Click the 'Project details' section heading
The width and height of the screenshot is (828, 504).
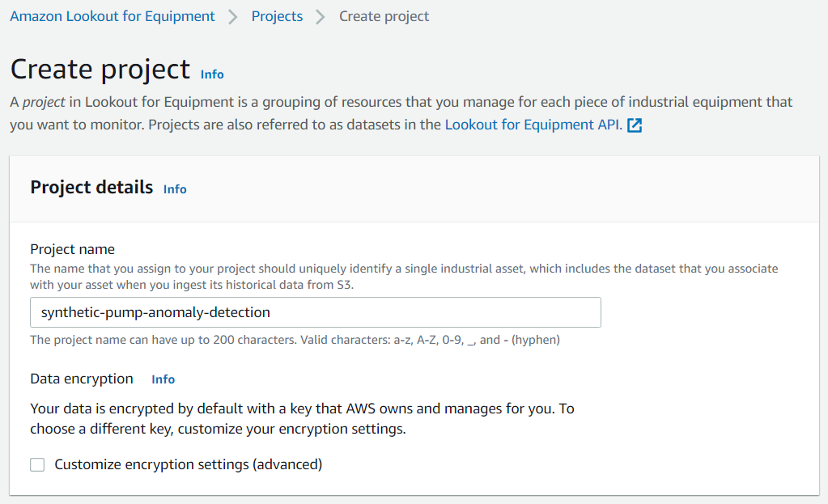[91, 188]
